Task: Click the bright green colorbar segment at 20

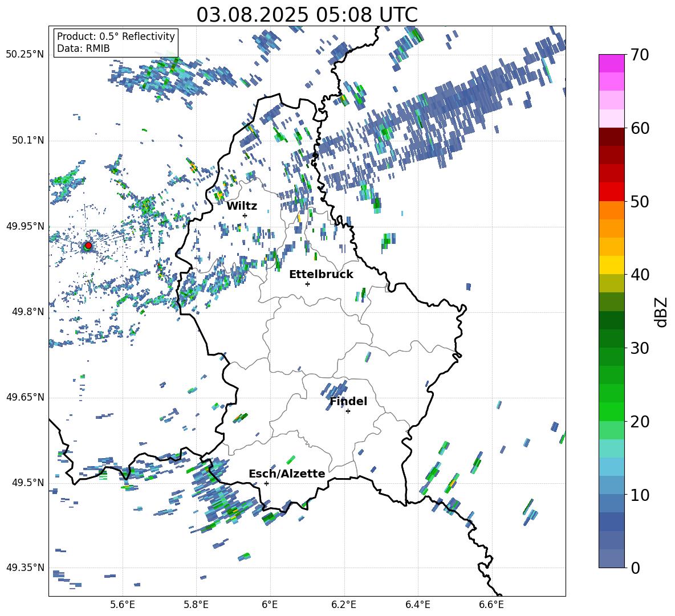Action: click(x=611, y=411)
